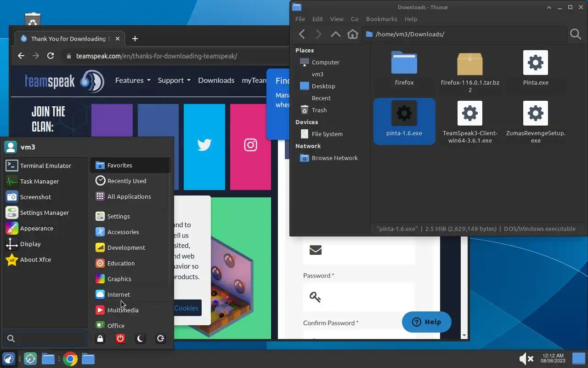Open Thunar Help menu
The width and height of the screenshot is (588, 368).
pos(411,19)
